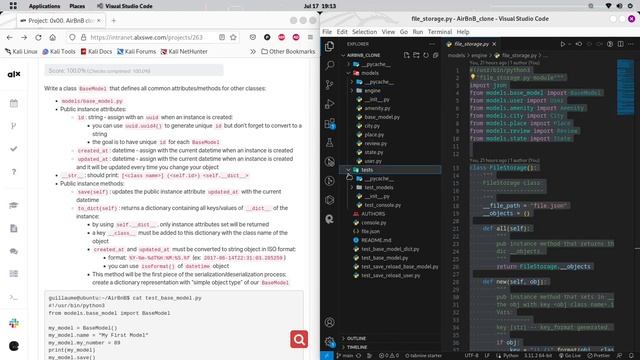Go back in Firefox
640x360 pixels.
10,37
